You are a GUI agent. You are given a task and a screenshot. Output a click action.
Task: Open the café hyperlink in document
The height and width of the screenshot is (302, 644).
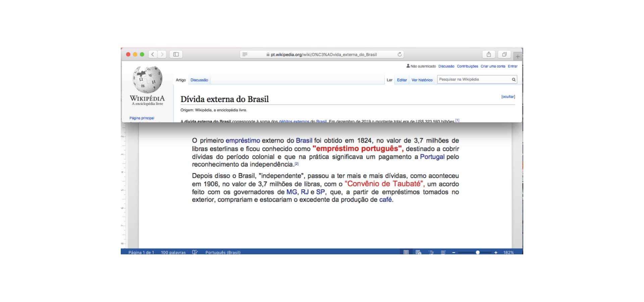click(385, 200)
